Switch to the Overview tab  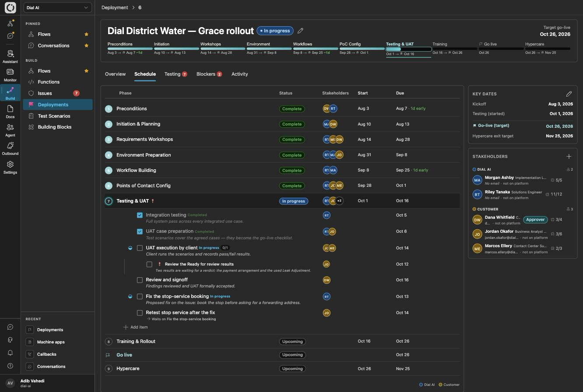tap(115, 74)
